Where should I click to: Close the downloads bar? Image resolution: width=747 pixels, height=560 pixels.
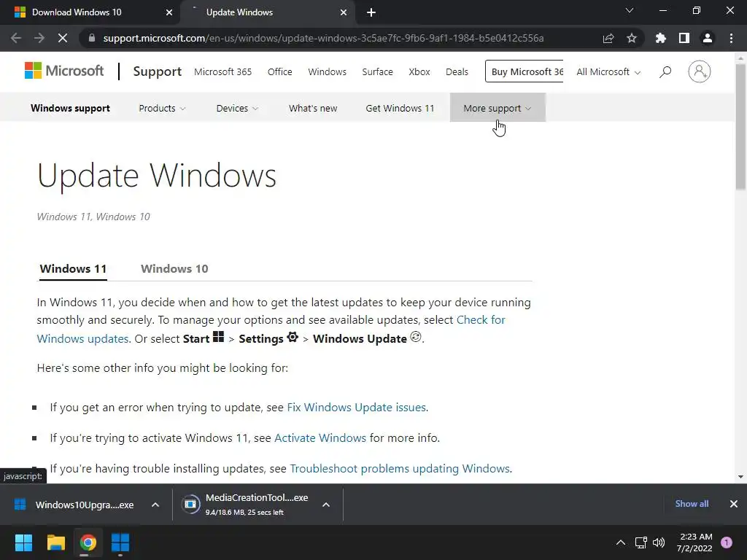click(734, 503)
